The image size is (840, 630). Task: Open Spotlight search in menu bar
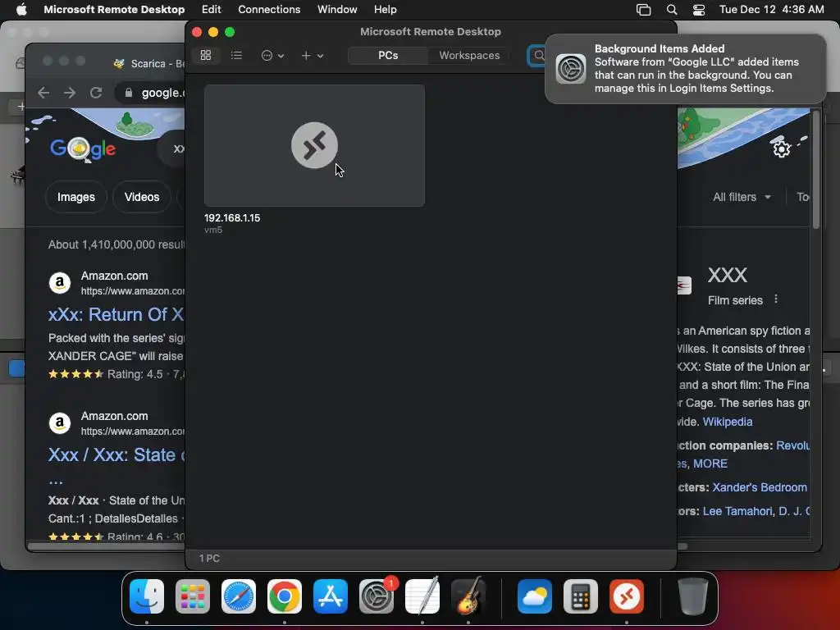click(x=672, y=10)
